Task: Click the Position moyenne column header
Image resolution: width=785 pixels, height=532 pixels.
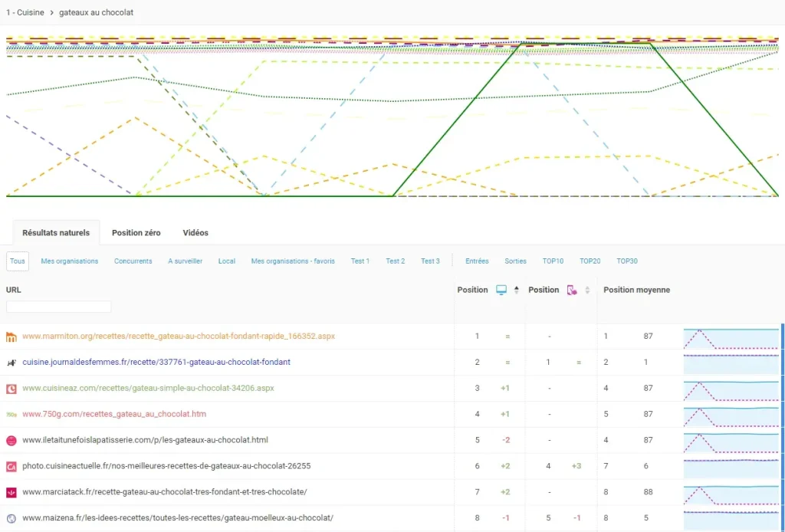Action: [636, 290]
